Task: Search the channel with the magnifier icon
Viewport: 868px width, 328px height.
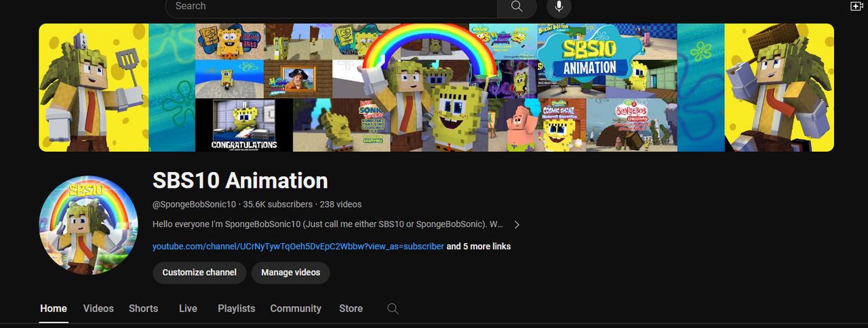Action: point(393,308)
